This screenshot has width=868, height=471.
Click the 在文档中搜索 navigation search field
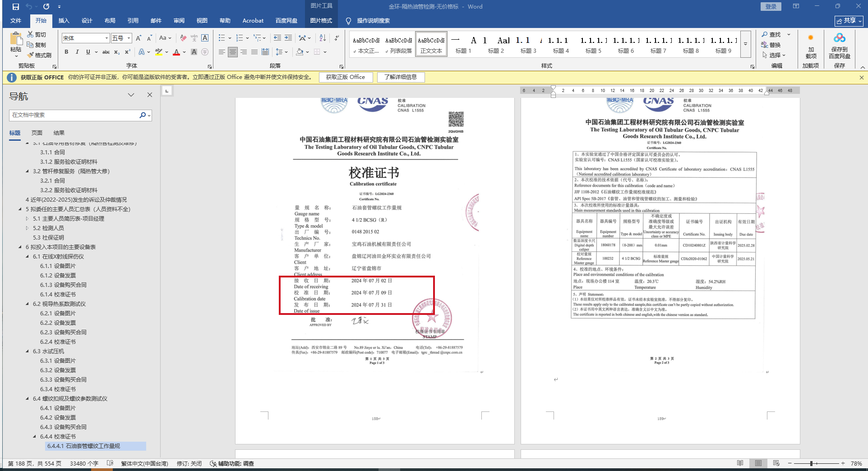(74, 115)
